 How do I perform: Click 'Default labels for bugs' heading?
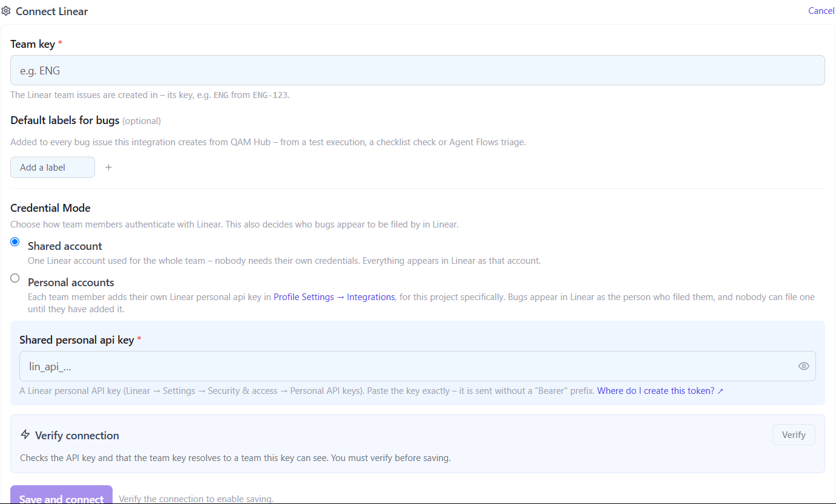65,120
